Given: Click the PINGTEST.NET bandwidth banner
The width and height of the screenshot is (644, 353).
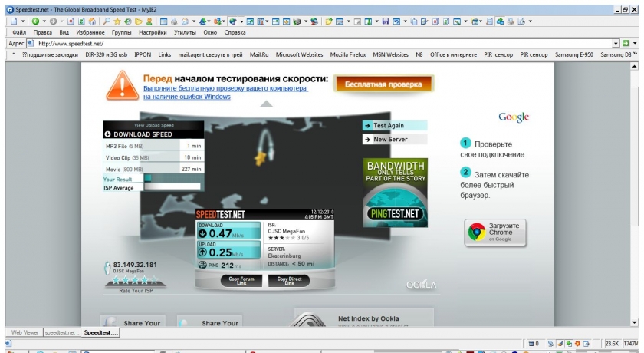Looking at the screenshot, I should click(x=395, y=193).
